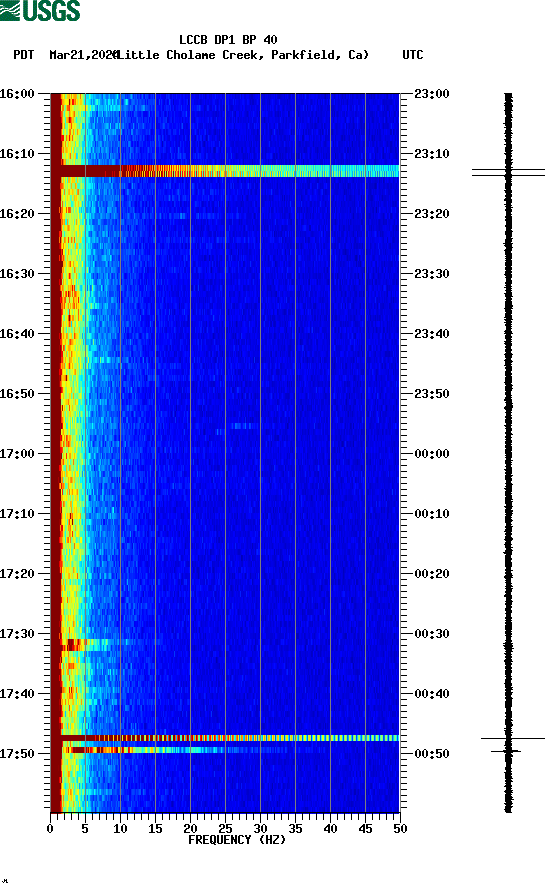
Task: Click the '00:40' UTC time label
Action: tap(432, 694)
